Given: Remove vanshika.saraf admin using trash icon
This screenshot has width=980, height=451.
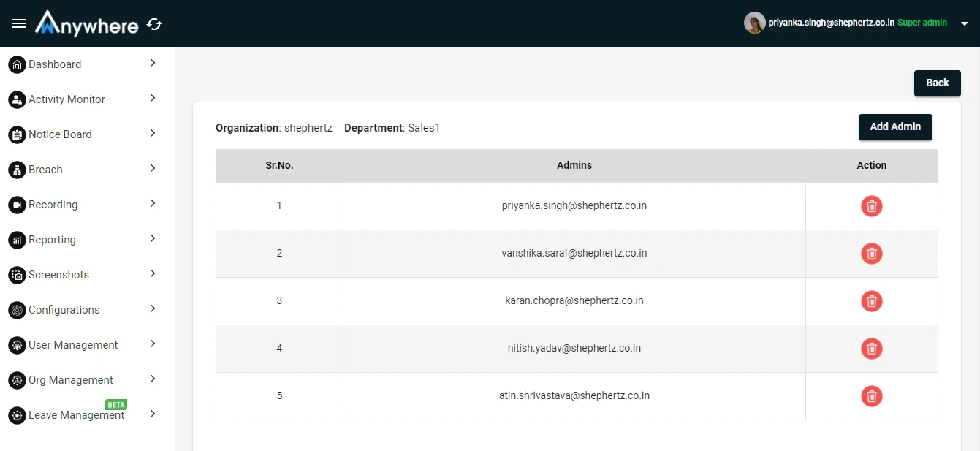Looking at the screenshot, I should point(871,254).
